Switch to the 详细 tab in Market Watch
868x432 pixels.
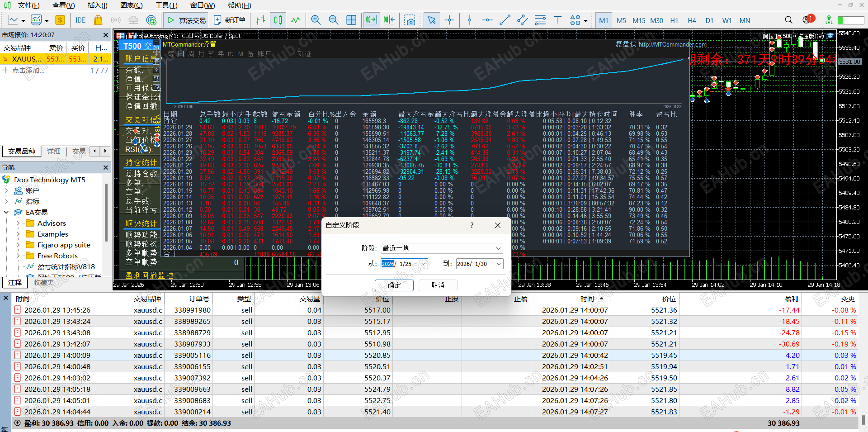point(54,151)
